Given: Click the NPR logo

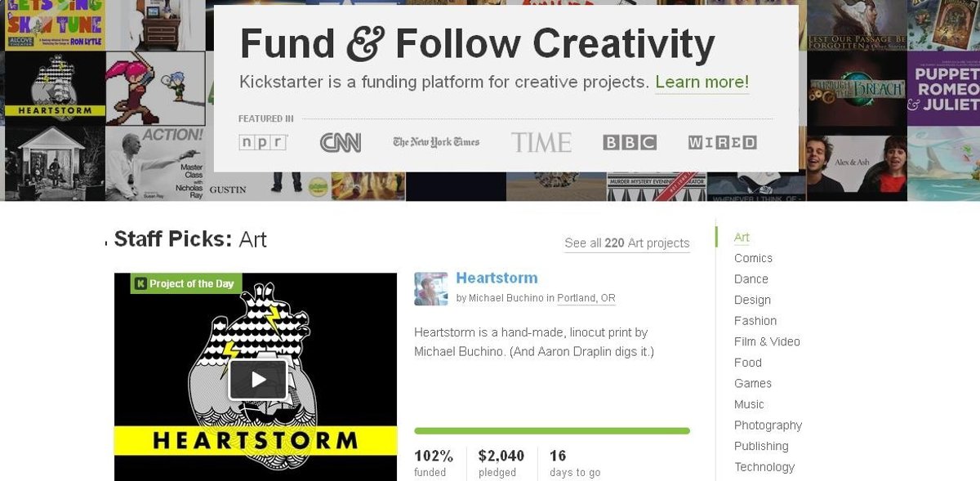Looking at the screenshot, I should point(262,142).
